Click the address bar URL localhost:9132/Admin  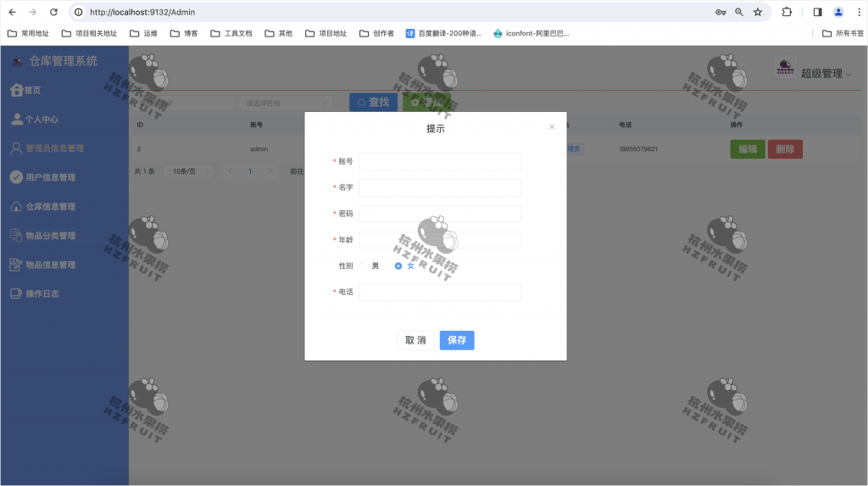pyautogui.click(x=142, y=12)
